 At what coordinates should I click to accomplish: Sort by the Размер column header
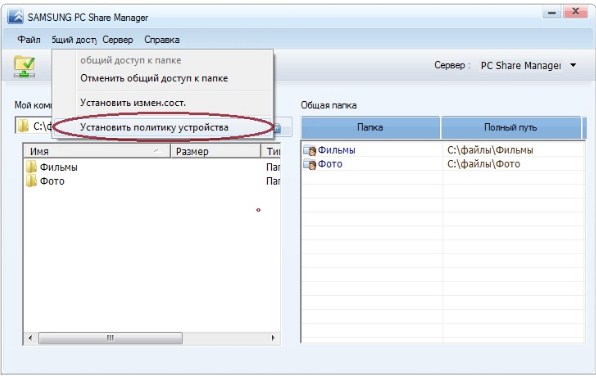[216, 151]
